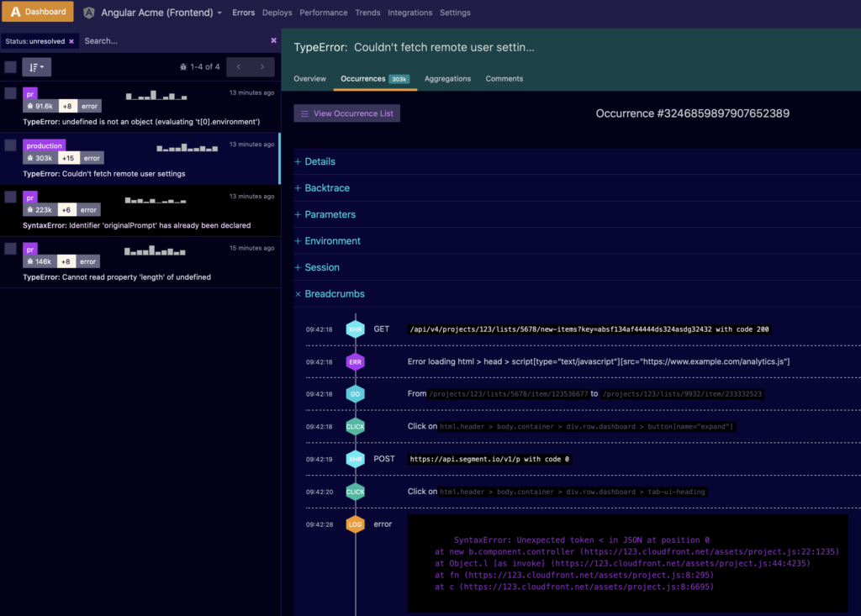Collapse the Breadcrumbs section
Image resolution: width=861 pixels, height=616 pixels.
[x=330, y=294]
